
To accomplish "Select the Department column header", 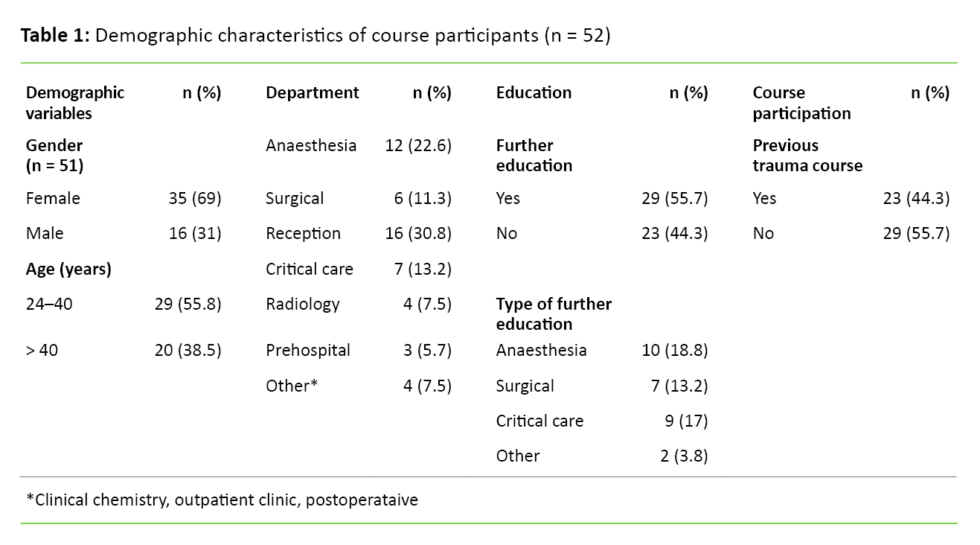I will pyautogui.click(x=312, y=93).
